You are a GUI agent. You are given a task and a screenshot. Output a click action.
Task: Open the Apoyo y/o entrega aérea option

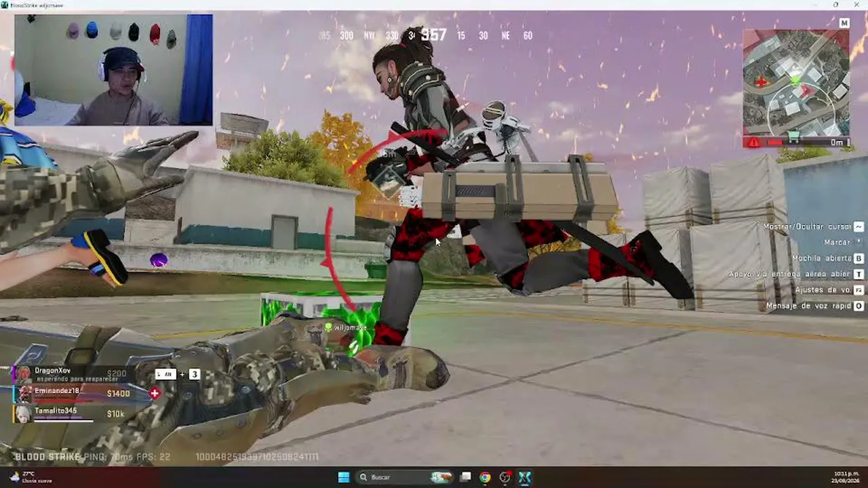(x=789, y=274)
